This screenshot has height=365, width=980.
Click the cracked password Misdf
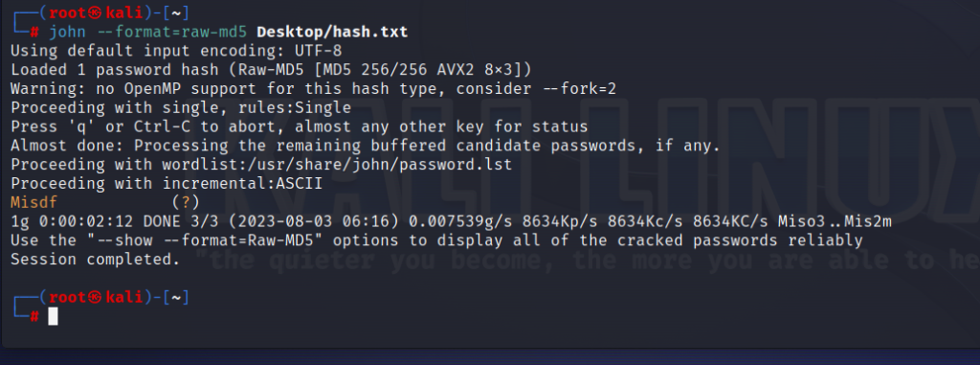click(33, 202)
